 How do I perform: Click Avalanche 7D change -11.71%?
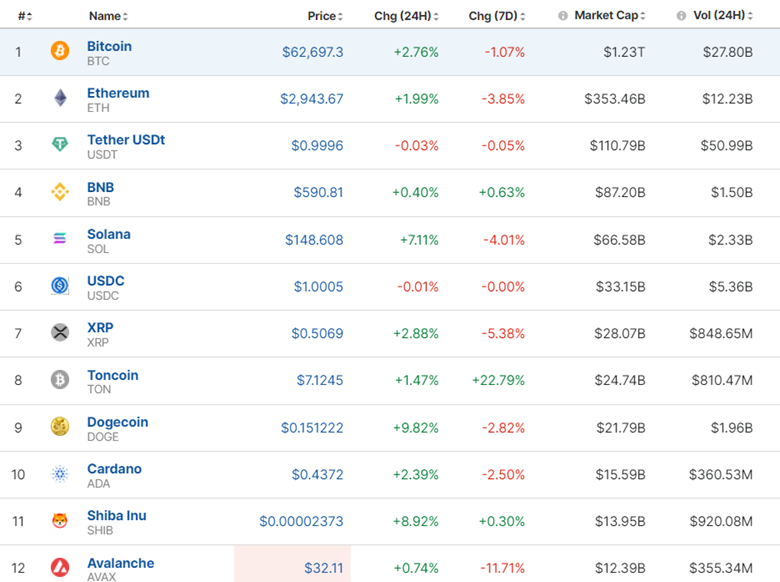point(502,568)
